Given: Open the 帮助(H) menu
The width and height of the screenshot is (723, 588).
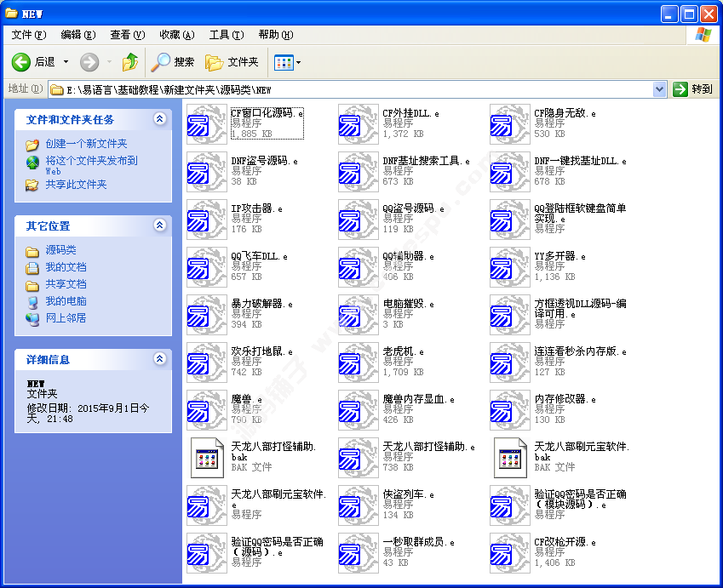Looking at the screenshot, I should tap(275, 35).
